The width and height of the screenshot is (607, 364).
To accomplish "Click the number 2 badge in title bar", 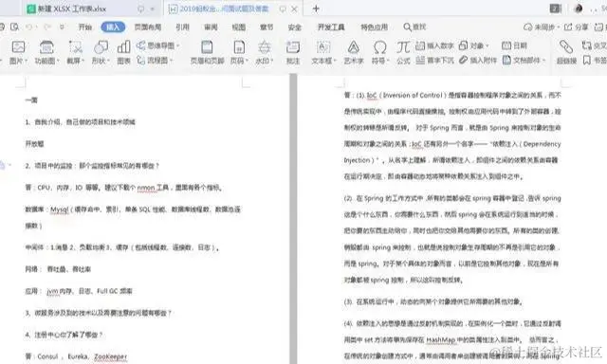I will click(x=556, y=9).
